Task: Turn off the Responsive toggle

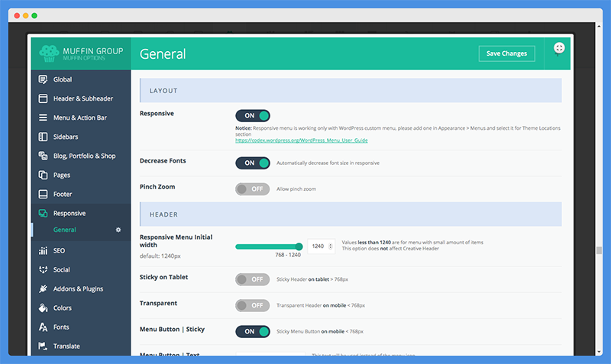Action: pos(253,116)
